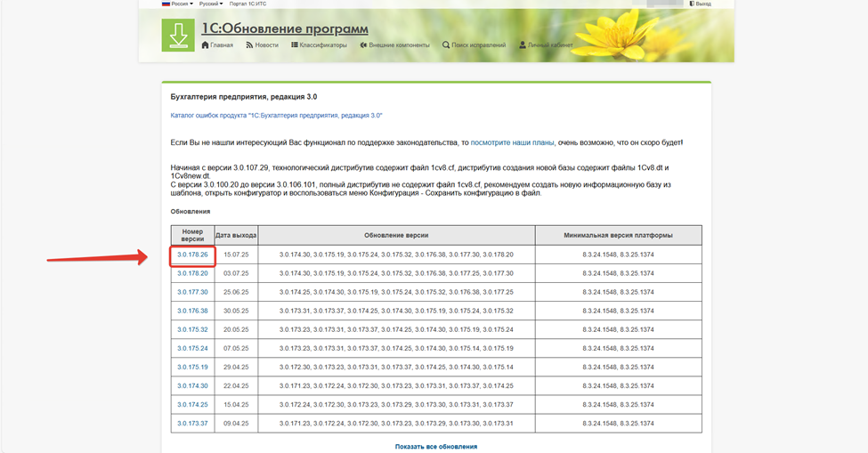The width and height of the screenshot is (868, 453).
Task: Open version 3.0.176.38 link
Action: pyautogui.click(x=192, y=311)
